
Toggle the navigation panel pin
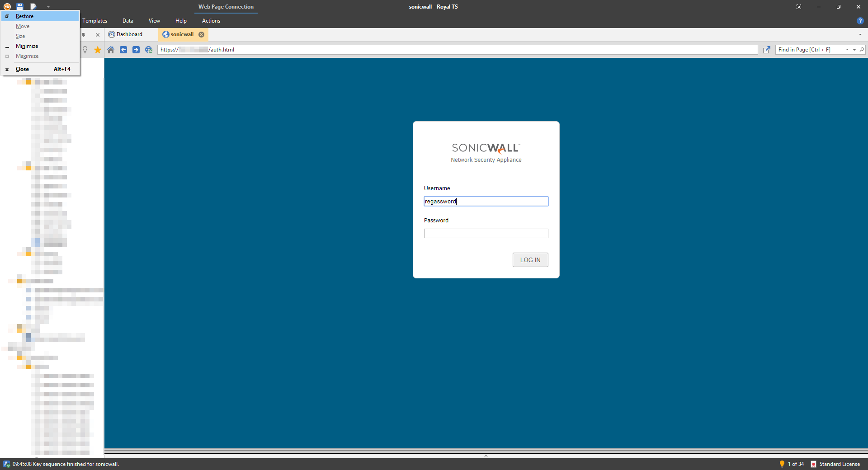coord(84,35)
